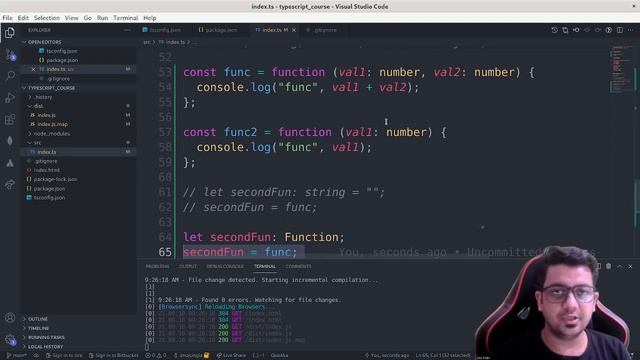Collapse the src folder
This screenshot has width=640, height=360.
pos(79,142)
